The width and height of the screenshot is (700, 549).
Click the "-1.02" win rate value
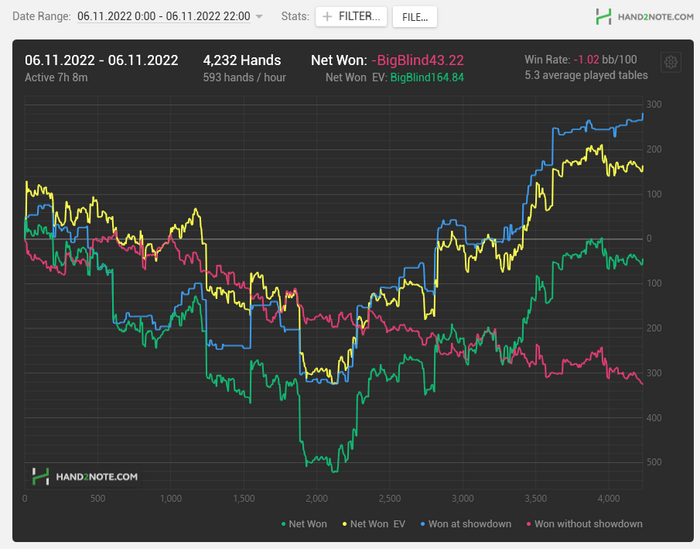586,59
